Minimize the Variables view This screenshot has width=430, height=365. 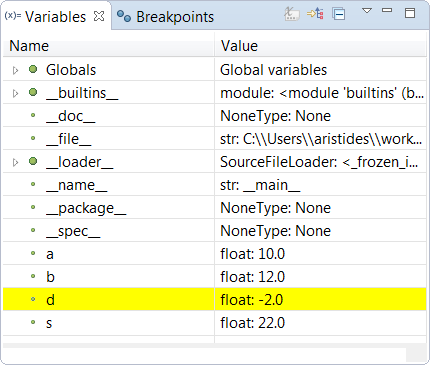(387, 10)
